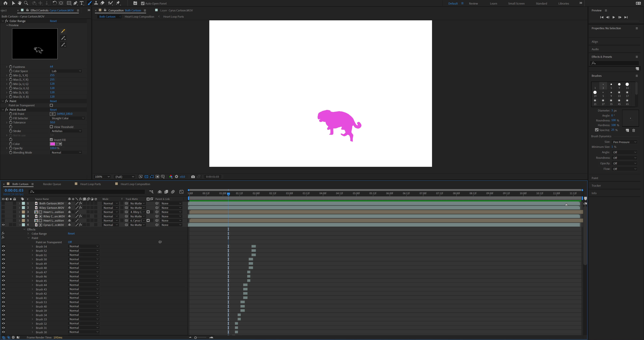The image size is (644, 340).
Task: Take a snapshot with camera icon
Action: point(193,177)
